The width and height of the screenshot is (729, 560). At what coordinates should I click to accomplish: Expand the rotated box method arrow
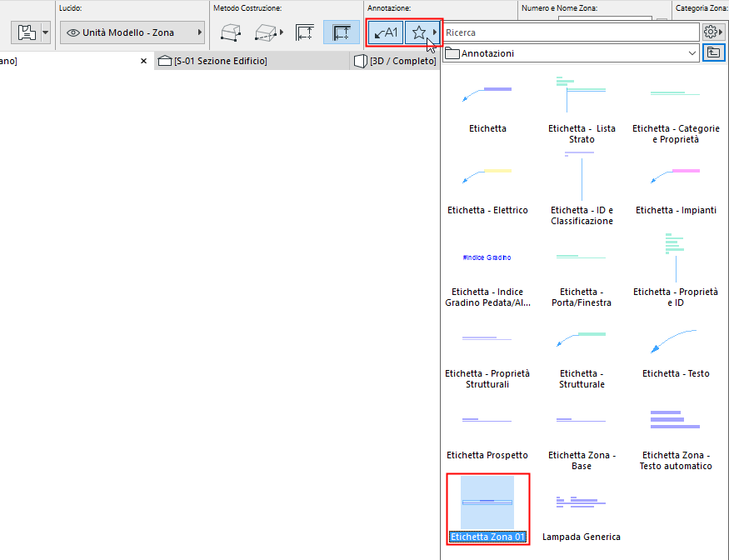(282, 32)
